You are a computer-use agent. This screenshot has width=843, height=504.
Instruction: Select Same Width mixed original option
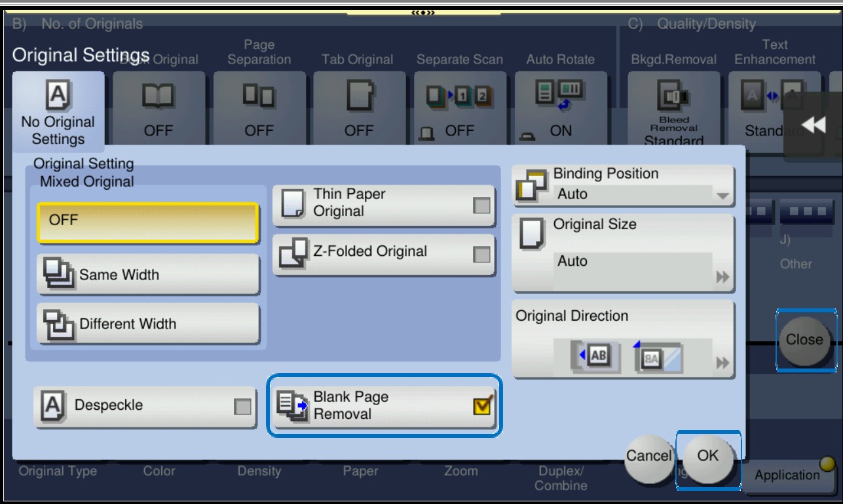click(148, 275)
